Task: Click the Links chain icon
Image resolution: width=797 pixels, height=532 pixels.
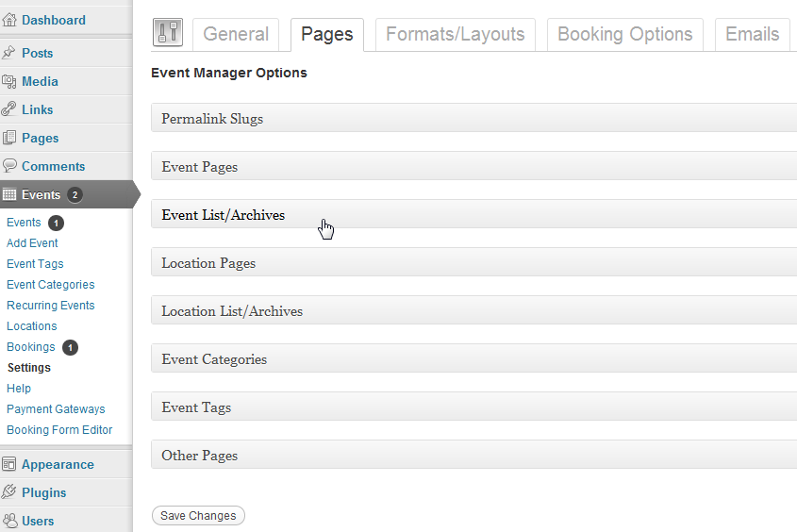Action: pyautogui.click(x=8, y=109)
